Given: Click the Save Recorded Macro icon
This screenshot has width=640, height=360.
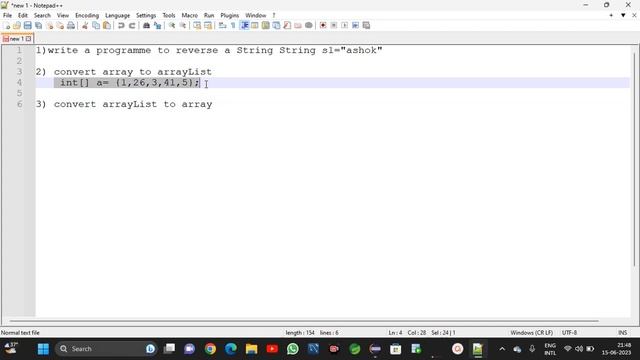Looking at the screenshot, I should point(366,25).
